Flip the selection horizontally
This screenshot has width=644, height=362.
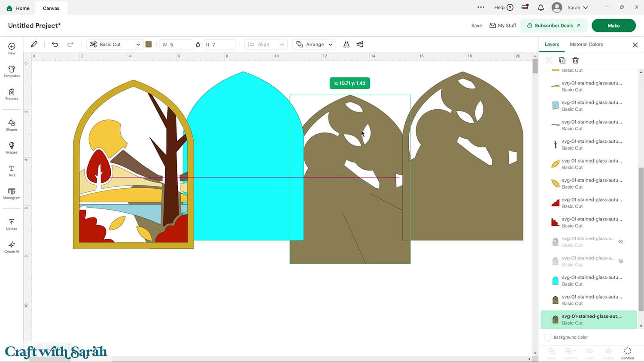coord(346,44)
